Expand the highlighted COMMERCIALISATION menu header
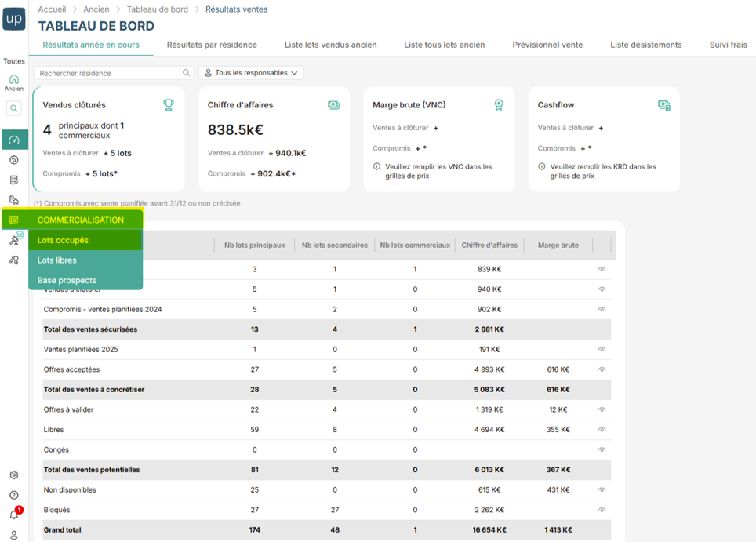 point(80,220)
